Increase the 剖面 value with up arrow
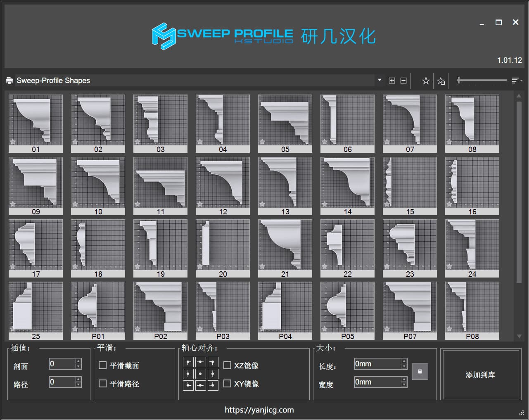This screenshot has width=529, height=420. (x=78, y=361)
